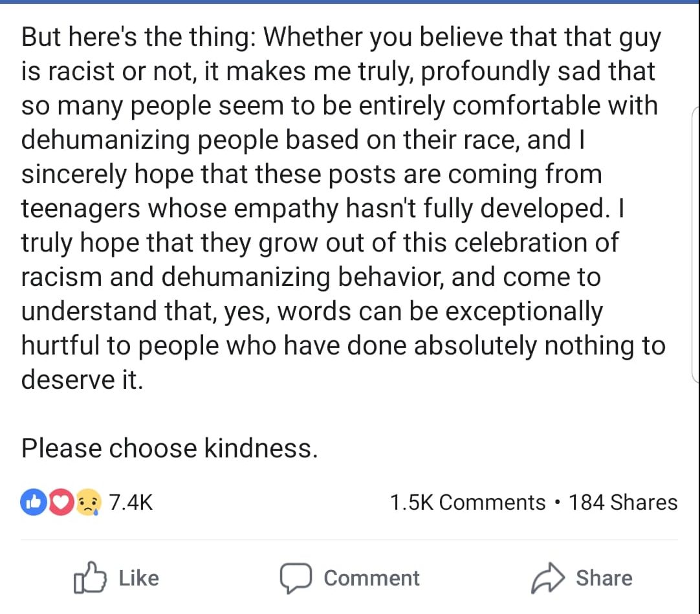Click the 'But here's the thing' opening line
Screen dimensions: 700x614
[341, 38]
